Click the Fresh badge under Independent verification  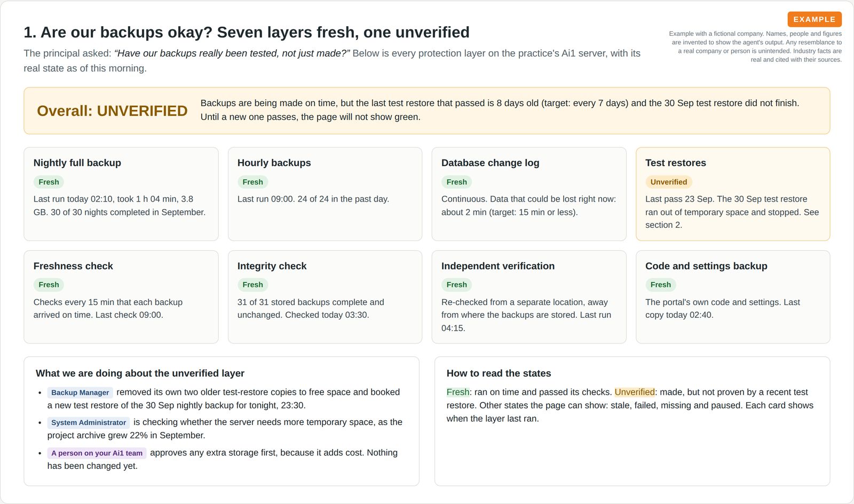coord(456,285)
